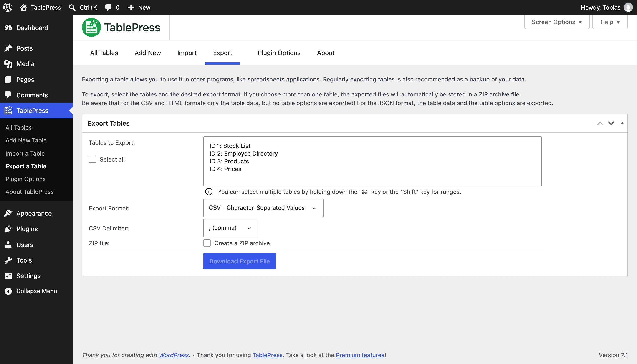Open the comments bubble in admin bar
637x364 pixels.
[x=108, y=8]
